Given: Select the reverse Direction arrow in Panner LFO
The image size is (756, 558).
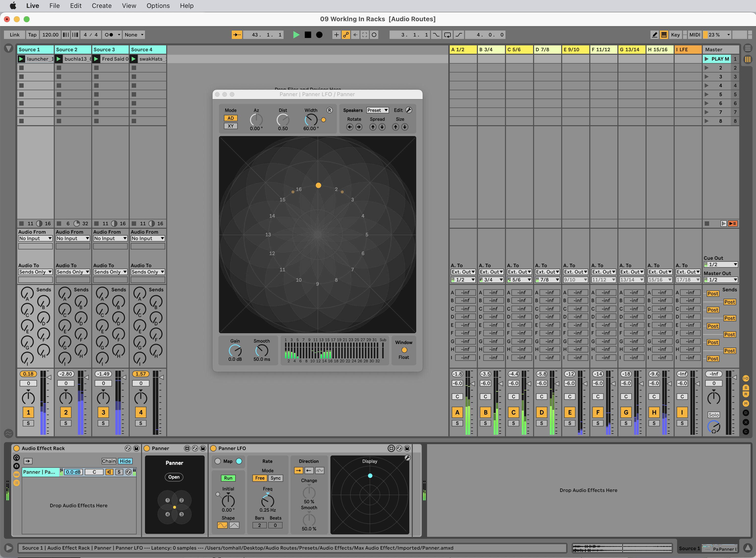Looking at the screenshot, I should (x=309, y=471).
